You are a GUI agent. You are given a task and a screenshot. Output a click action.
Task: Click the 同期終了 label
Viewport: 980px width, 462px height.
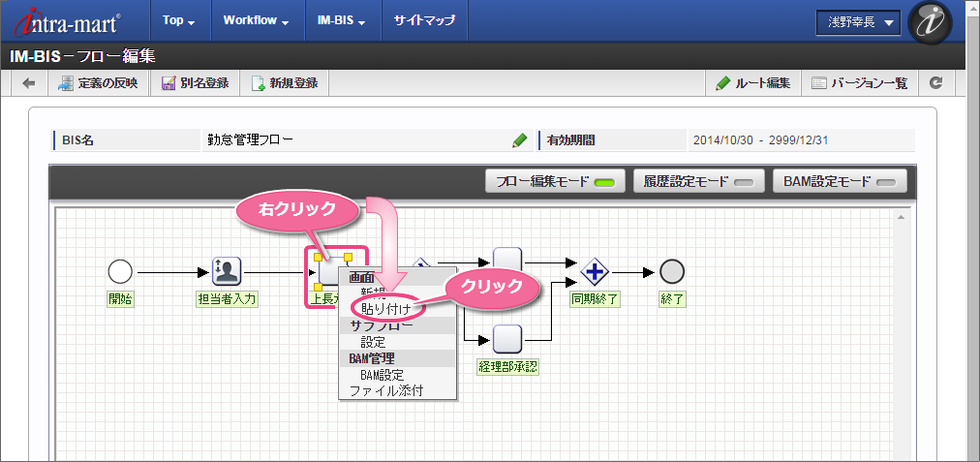coord(595,299)
